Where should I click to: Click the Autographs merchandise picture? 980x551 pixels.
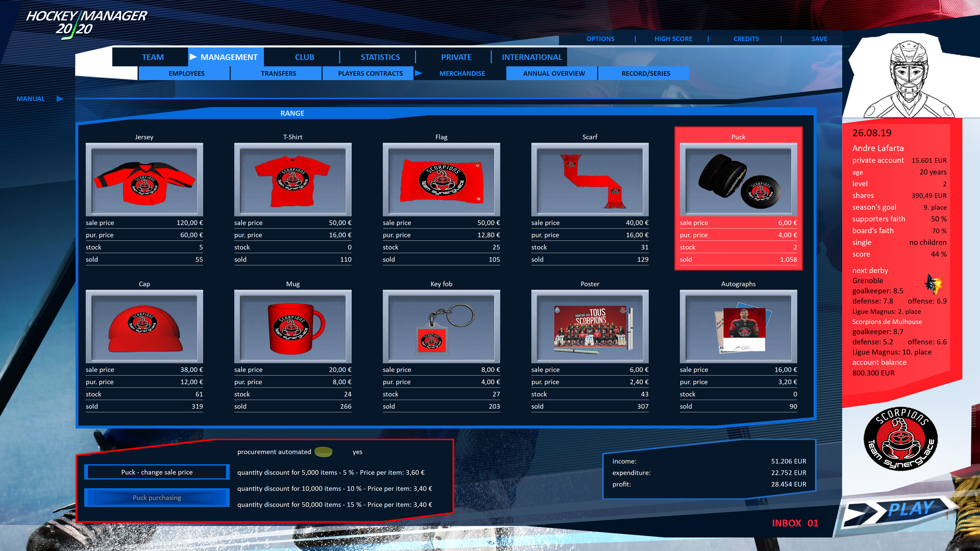click(x=738, y=326)
